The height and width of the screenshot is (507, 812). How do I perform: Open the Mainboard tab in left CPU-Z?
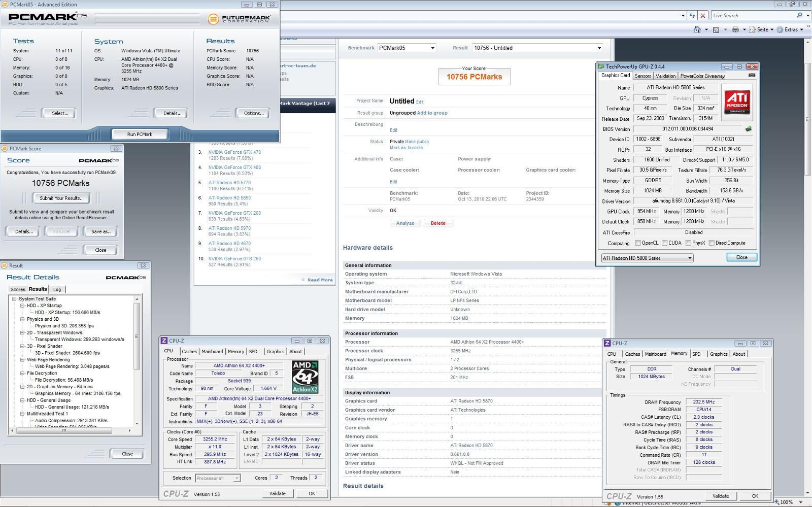[212, 351]
